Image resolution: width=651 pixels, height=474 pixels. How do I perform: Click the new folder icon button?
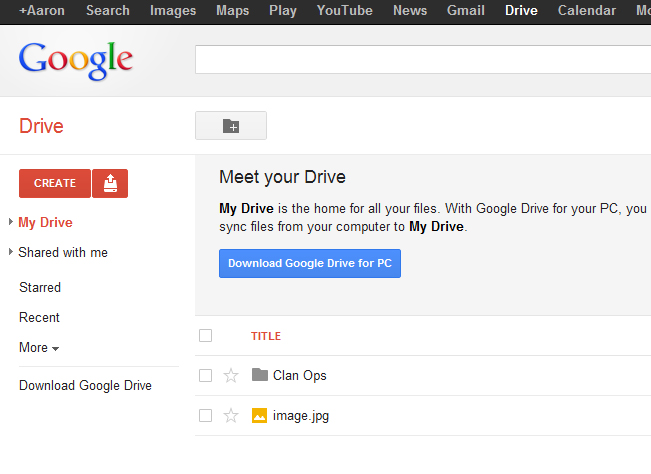[231, 125]
